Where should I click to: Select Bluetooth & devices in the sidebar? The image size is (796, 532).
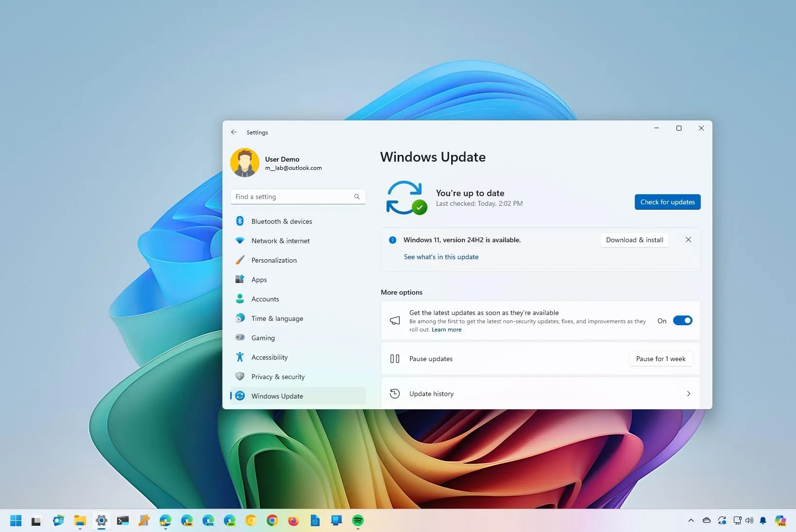click(x=282, y=221)
